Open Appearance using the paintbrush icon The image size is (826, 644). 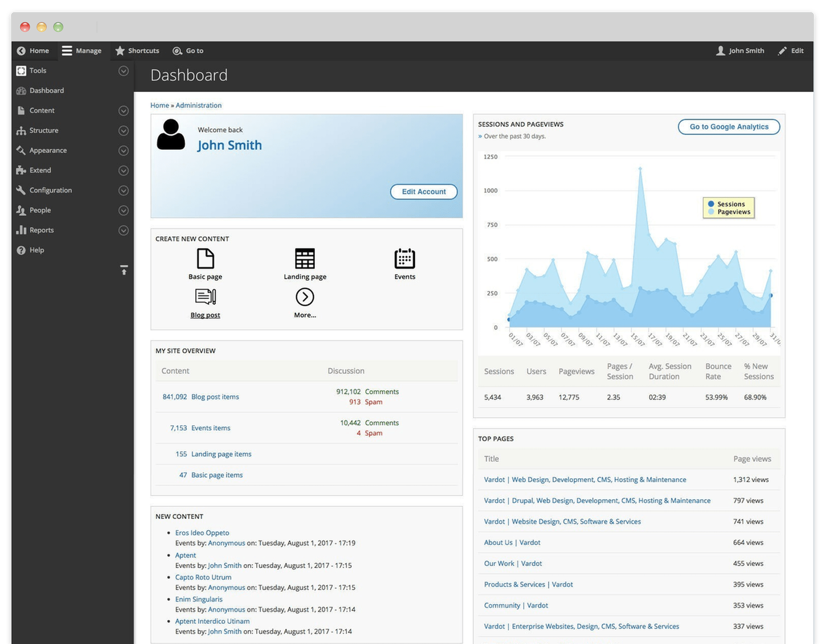pos(21,150)
